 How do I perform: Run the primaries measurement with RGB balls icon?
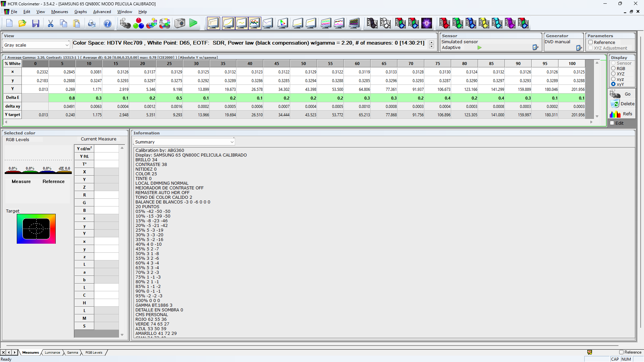(x=139, y=23)
